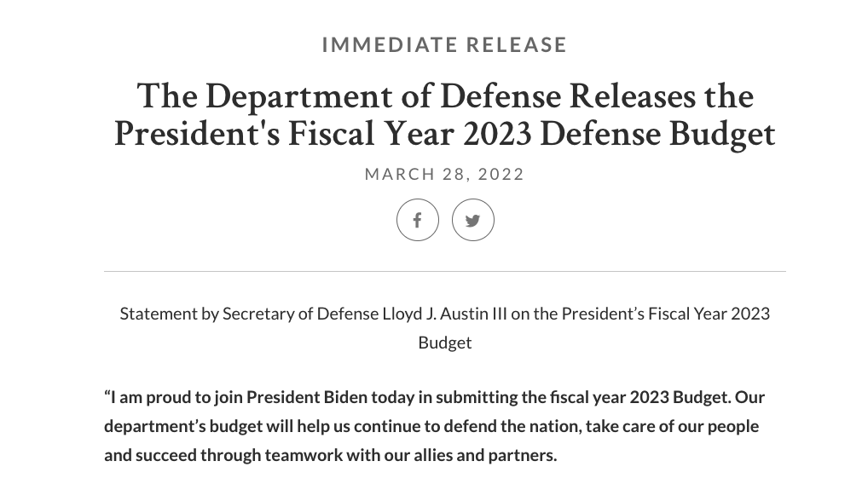This screenshot has width=868, height=490.
Task: Select the year 2022 in the date
Action: [x=501, y=174]
